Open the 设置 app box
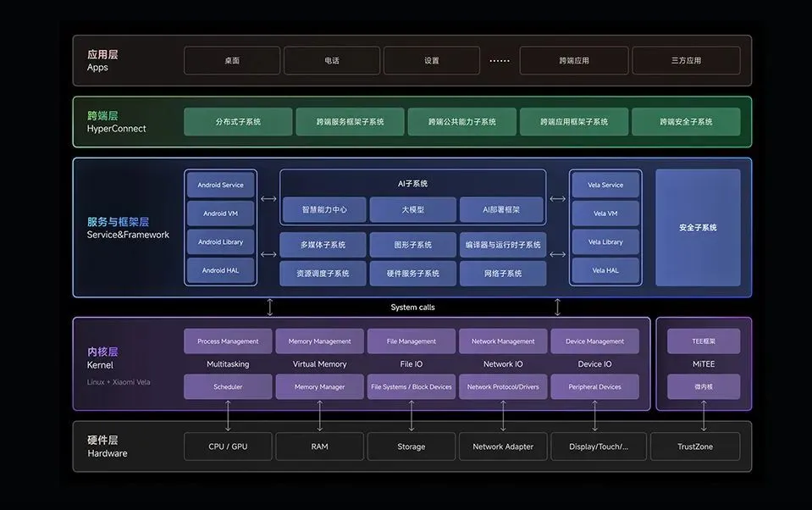 (431, 61)
